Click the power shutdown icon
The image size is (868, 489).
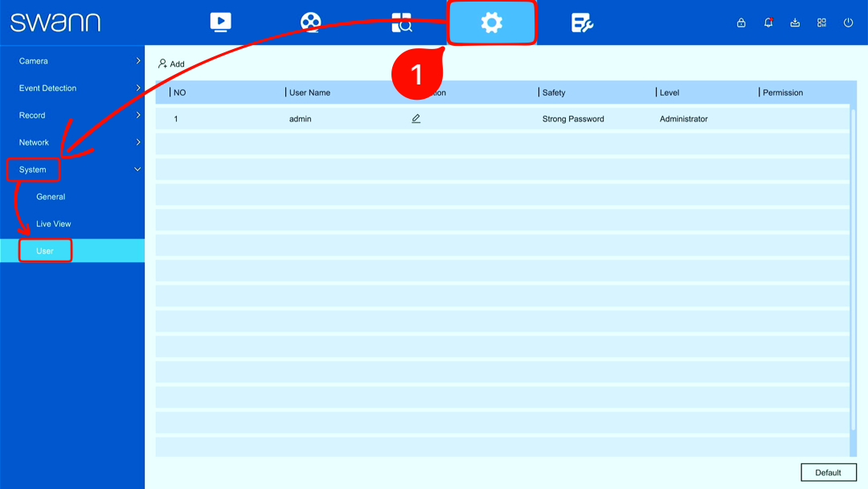pyautogui.click(x=848, y=23)
